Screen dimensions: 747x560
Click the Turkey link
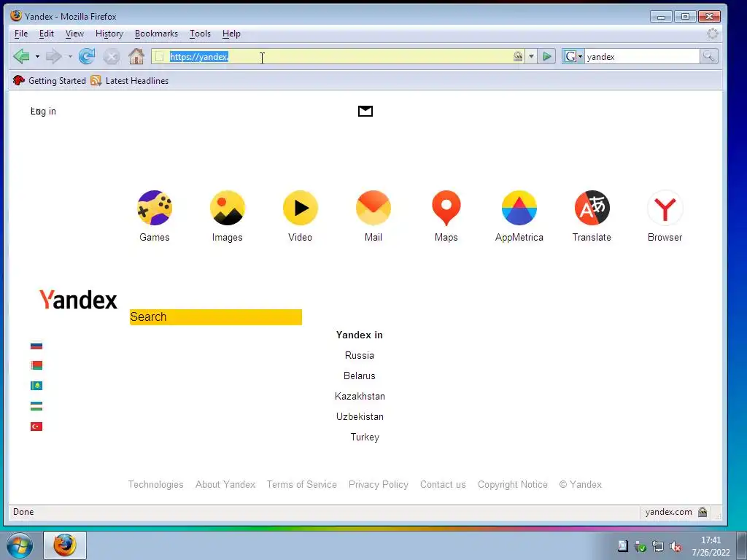365,437
